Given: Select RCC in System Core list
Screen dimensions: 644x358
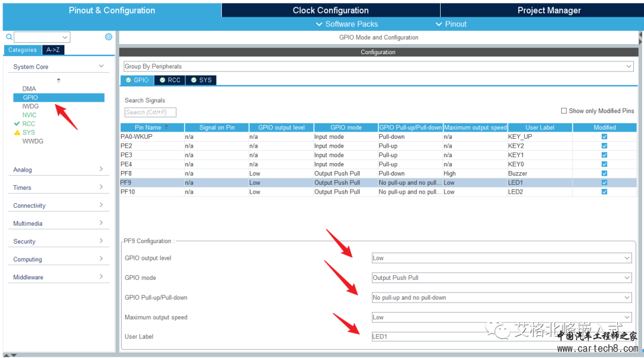Looking at the screenshot, I should pos(29,123).
